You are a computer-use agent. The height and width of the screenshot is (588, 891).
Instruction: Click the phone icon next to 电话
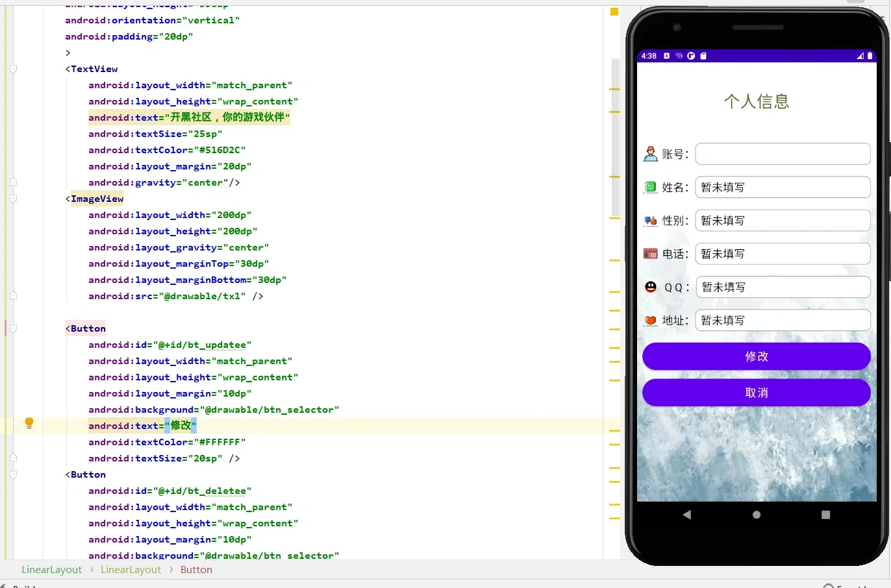coord(650,253)
